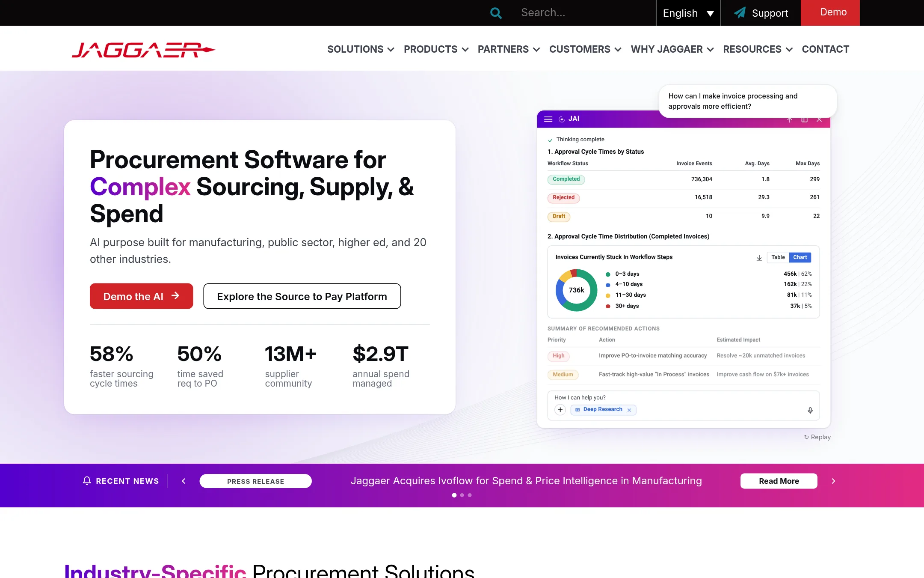Go to next news item

833,481
